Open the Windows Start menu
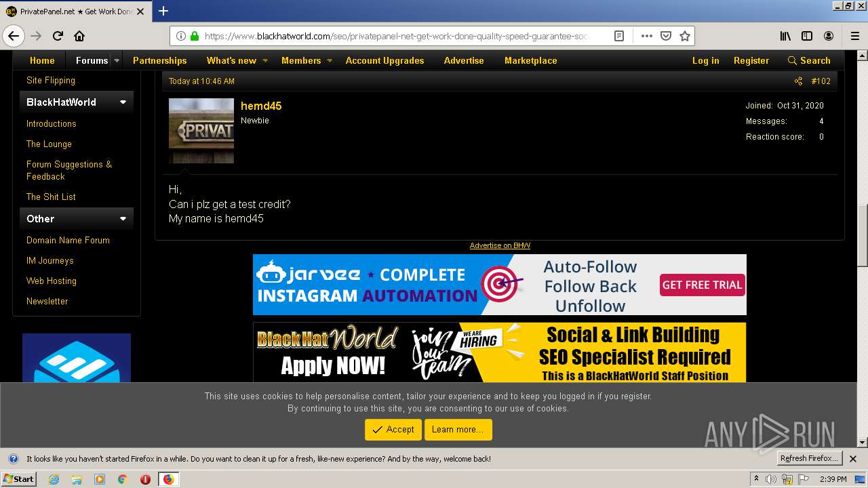 pos(18,479)
